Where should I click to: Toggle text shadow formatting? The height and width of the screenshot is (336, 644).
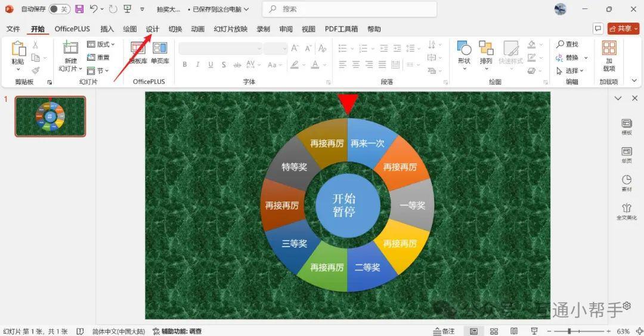coord(224,64)
